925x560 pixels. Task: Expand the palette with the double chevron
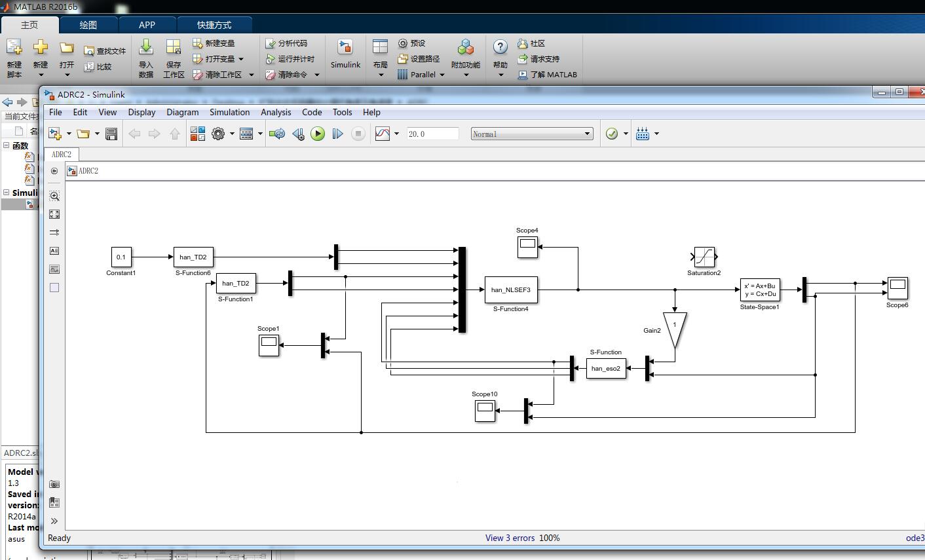click(54, 521)
